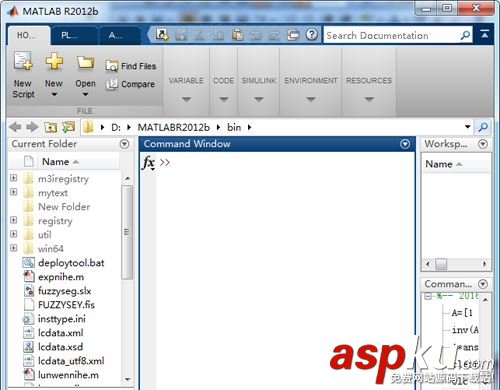
Task: Go forward in folder history
Action: click(x=32, y=127)
